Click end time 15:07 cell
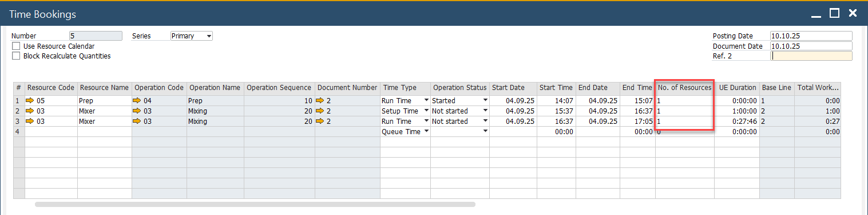 point(637,100)
